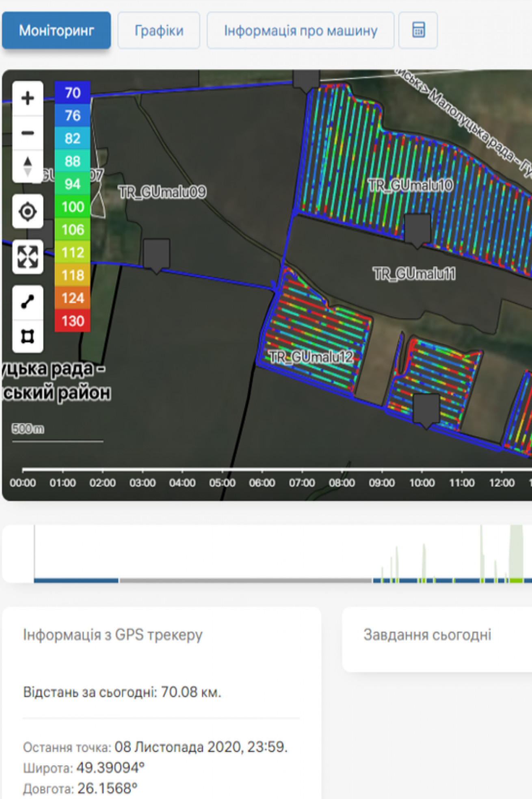
Task: Click the 100 legend swatch
Action: 73,207
